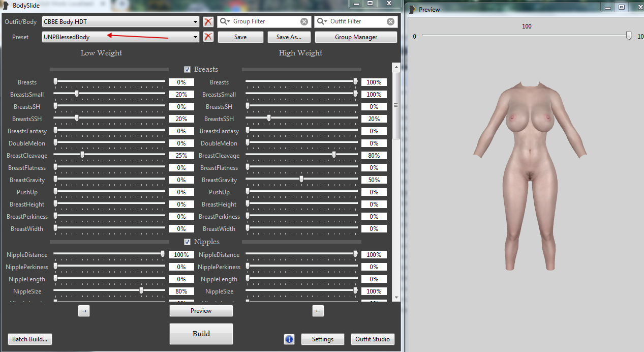
Task: Clear the Group Filter with its X icon
Action: [x=304, y=22]
